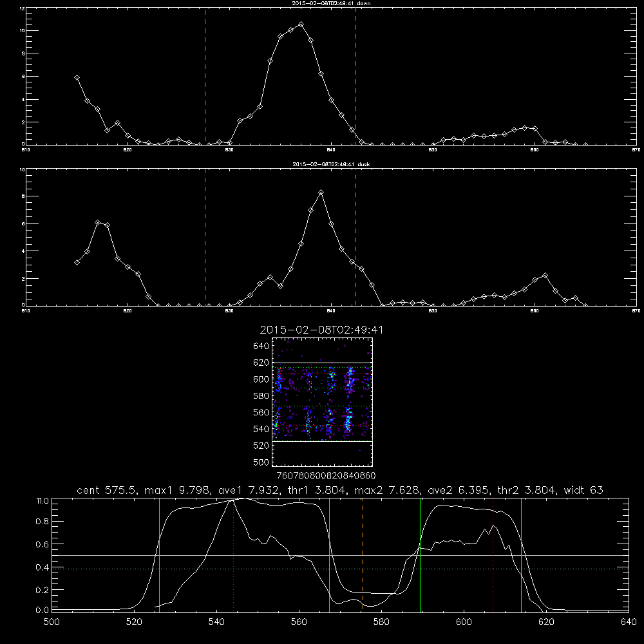Click the first data point of the dawn curve
The image size is (644, 644).
(x=77, y=78)
